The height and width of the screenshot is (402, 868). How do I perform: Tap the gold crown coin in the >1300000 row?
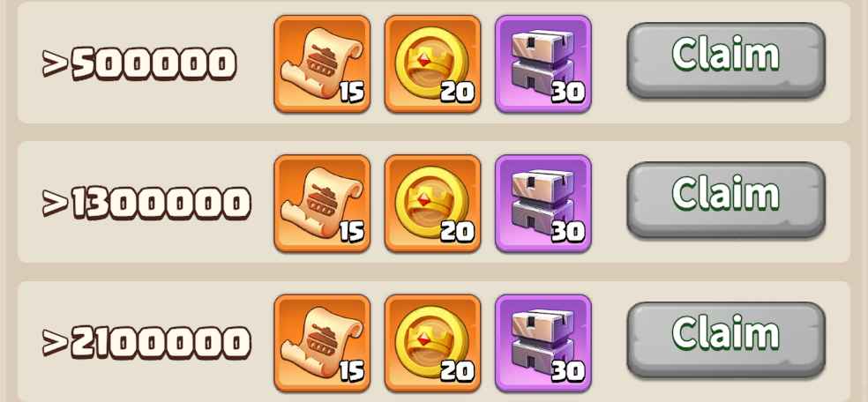[x=432, y=204]
